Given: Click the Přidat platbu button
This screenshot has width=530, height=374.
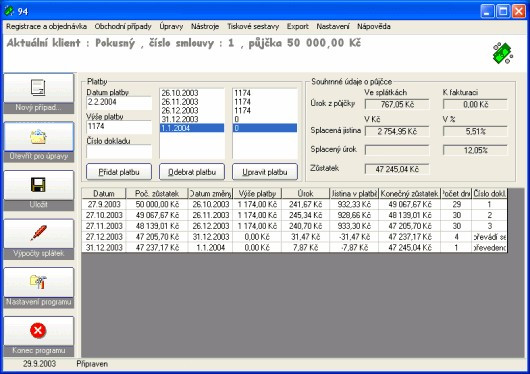Looking at the screenshot, I should tap(119, 172).
